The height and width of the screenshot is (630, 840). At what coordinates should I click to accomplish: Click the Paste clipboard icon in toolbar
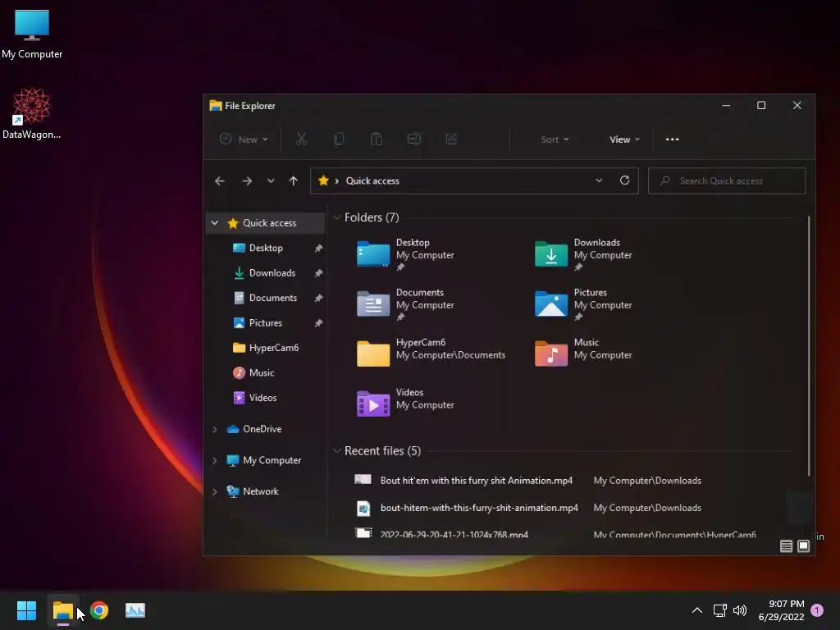[x=377, y=139]
